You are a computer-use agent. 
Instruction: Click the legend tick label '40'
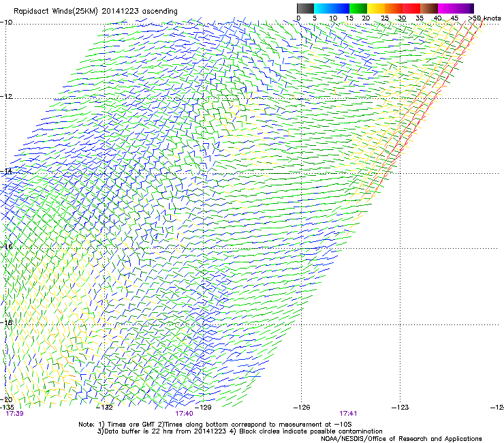(437, 18)
